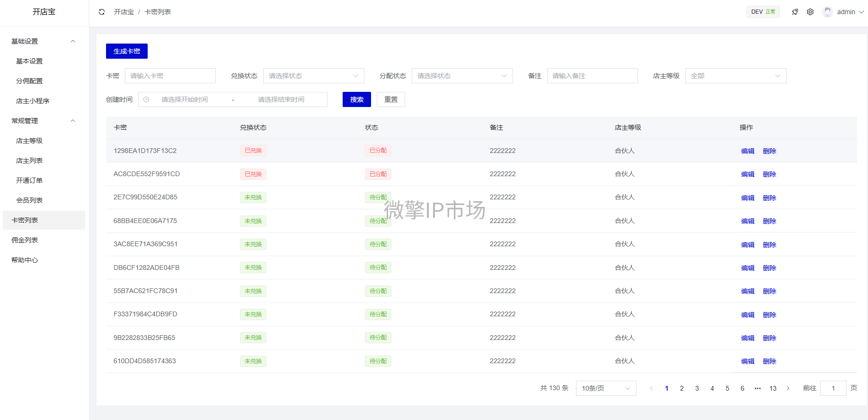Open the 兑换状态 dropdown filter
This screenshot has height=420, width=868.
(x=313, y=76)
